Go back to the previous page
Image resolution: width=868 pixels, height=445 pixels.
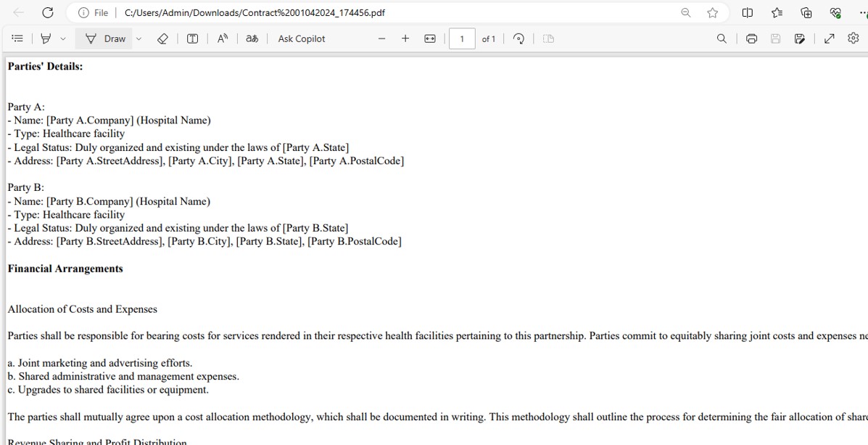[18, 12]
